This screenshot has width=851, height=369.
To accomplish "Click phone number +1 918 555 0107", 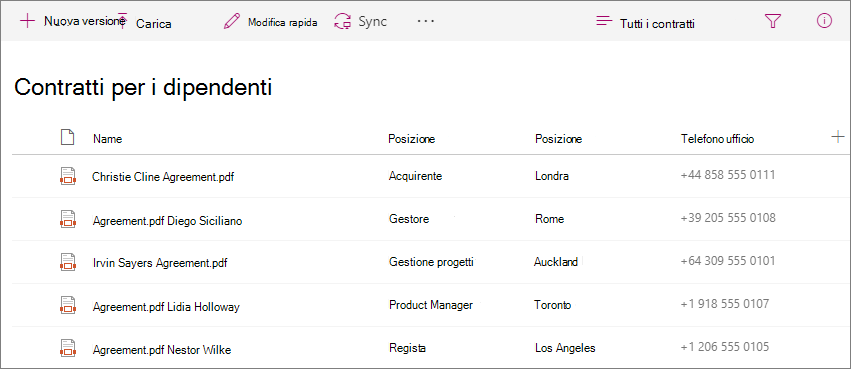I will [x=725, y=304].
